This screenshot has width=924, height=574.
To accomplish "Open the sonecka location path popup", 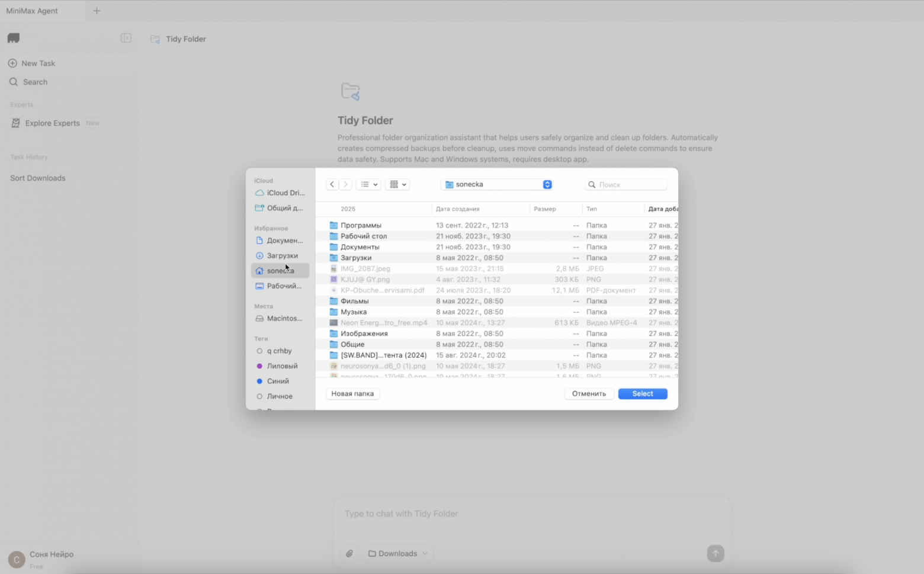I will click(x=497, y=184).
